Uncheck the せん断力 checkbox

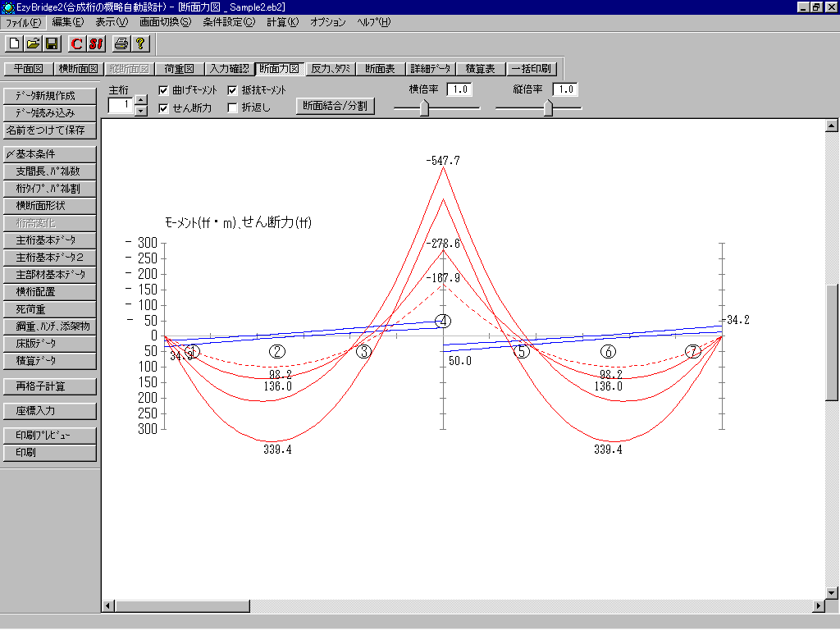pos(163,107)
